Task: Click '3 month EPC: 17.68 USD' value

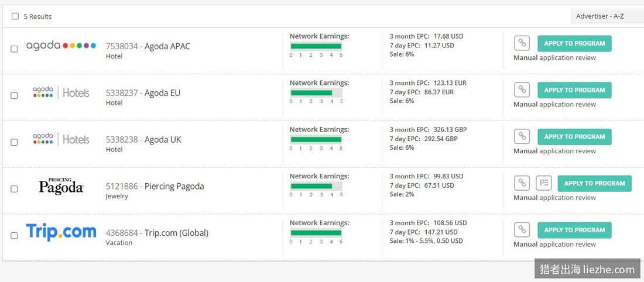Action: coord(426,36)
